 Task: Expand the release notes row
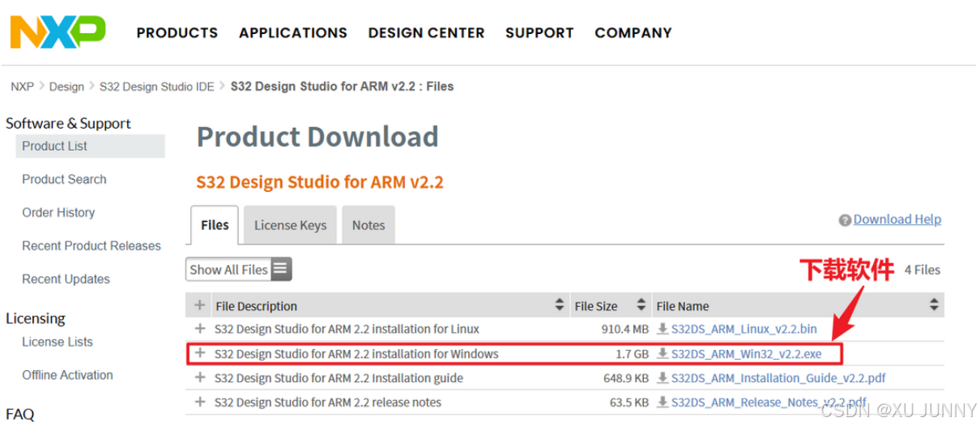tap(200, 403)
